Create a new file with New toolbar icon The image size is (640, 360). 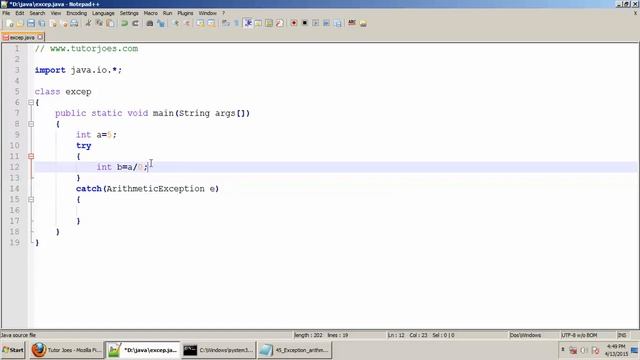pyautogui.click(x=9, y=23)
